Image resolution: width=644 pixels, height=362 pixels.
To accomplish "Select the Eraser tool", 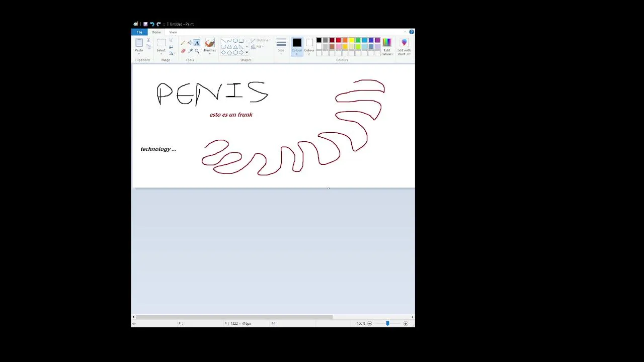I will pos(183,51).
